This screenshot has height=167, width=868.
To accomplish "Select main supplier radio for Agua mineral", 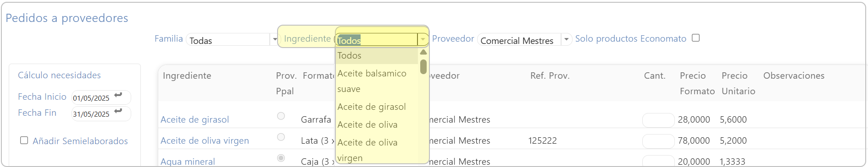I will tap(281, 158).
